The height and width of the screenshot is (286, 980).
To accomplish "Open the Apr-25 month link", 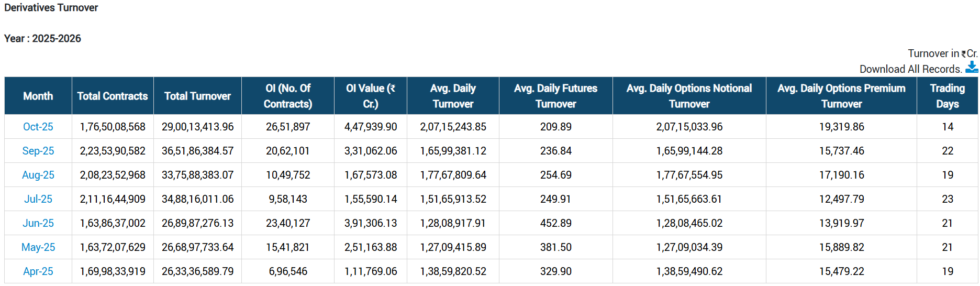I will pos(38,271).
